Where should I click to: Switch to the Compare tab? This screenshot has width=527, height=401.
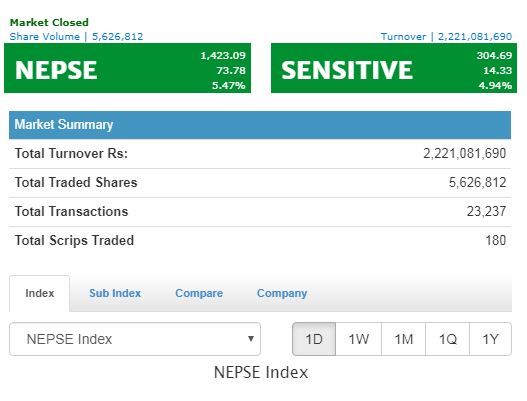point(199,293)
